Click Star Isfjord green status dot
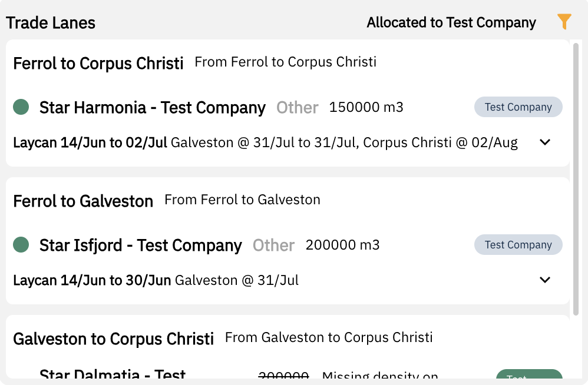The height and width of the screenshot is (385, 588). pos(21,245)
